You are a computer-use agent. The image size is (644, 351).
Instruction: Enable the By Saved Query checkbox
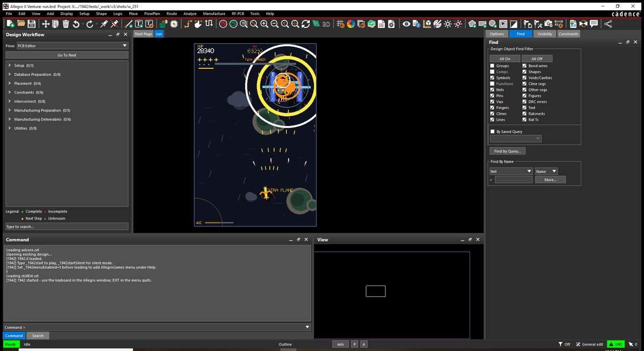point(492,131)
